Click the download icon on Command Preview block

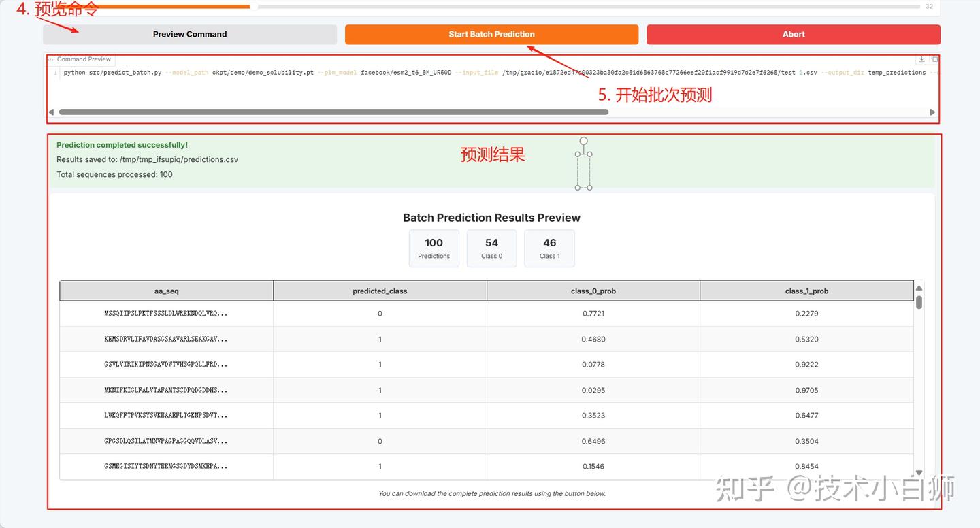(921, 59)
